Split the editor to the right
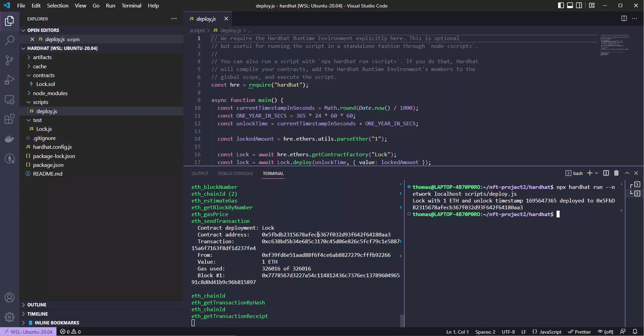Viewport: 644px width, 336px height. 624,19
